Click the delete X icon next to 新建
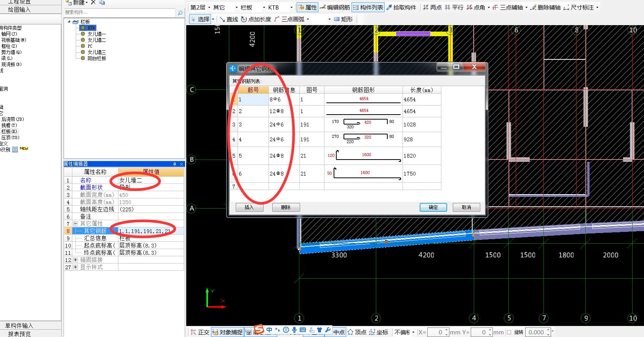 click(x=93, y=2)
